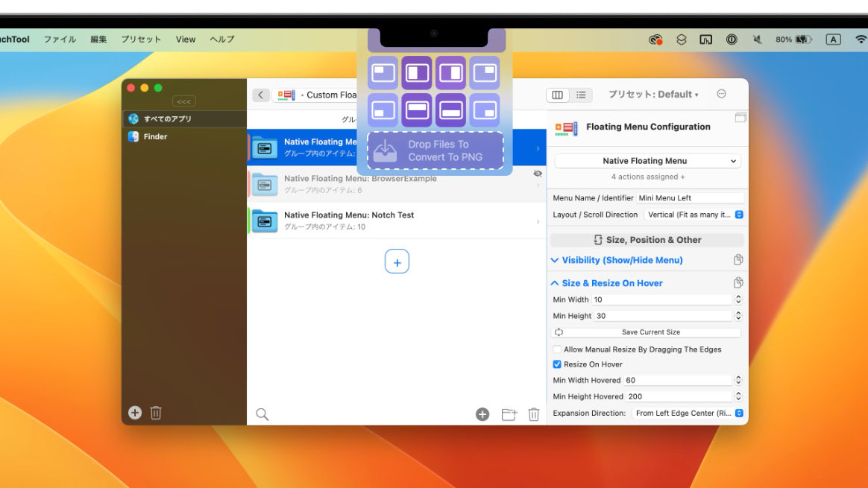Snap window to top-left quarter tile
Viewport: 868px width, 488px height.
383,72
